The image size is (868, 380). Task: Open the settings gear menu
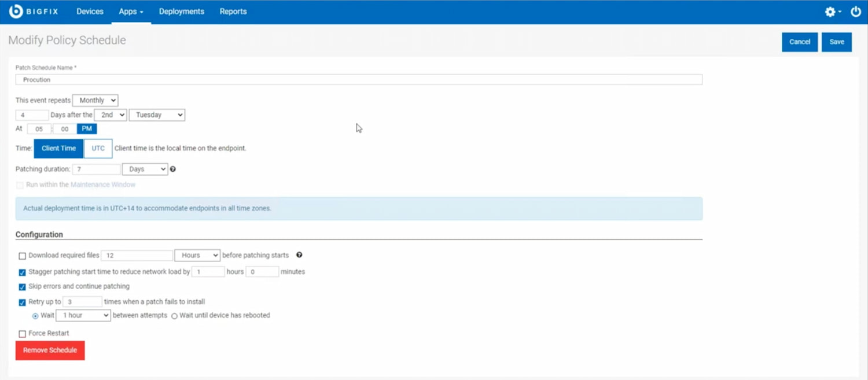pos(830,11)
